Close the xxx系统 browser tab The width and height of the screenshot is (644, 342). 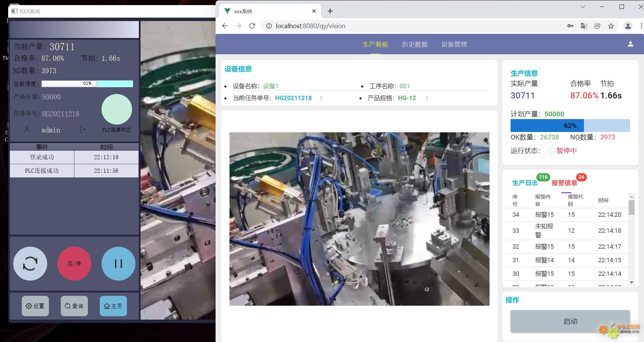tap(314, 11)
